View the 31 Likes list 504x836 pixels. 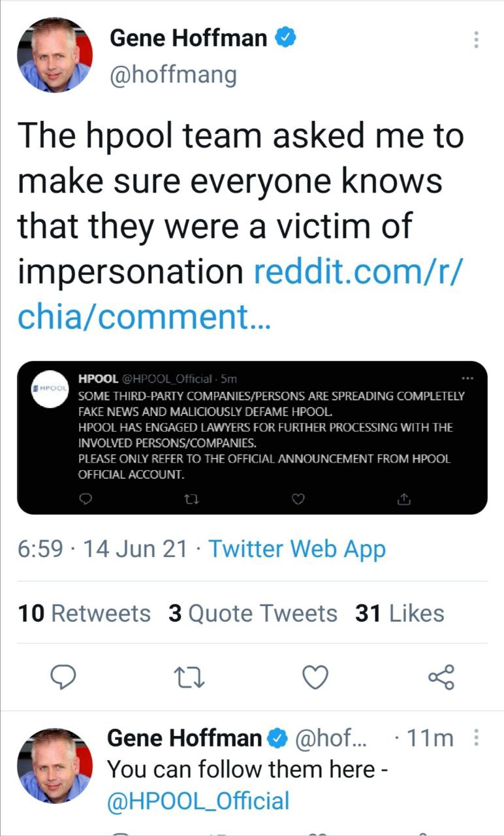[400, 613]
